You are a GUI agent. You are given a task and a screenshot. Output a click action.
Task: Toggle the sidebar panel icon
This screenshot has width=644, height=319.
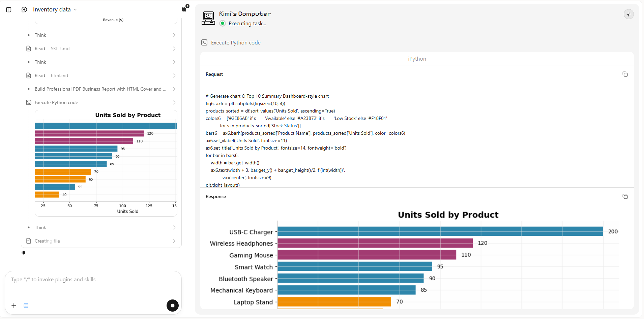(x=9, y=10)
